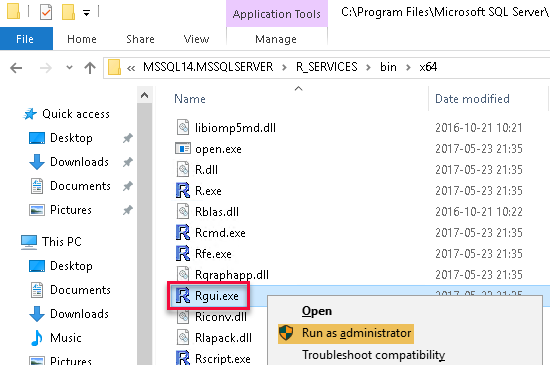Viewport: 550px width, 365px height.
Task: Sort files by Date modified column
Action: click(472, 99)
